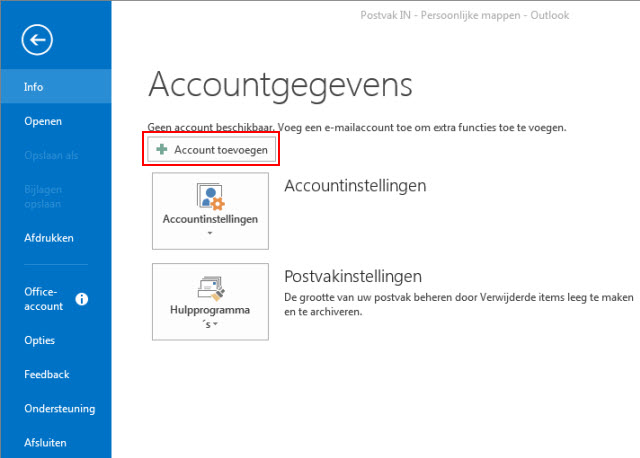Image resolution: width=640 pixels, height=458 pixels.
Task: Click the Accountinstellingen heading text
Action: point(355,186)
